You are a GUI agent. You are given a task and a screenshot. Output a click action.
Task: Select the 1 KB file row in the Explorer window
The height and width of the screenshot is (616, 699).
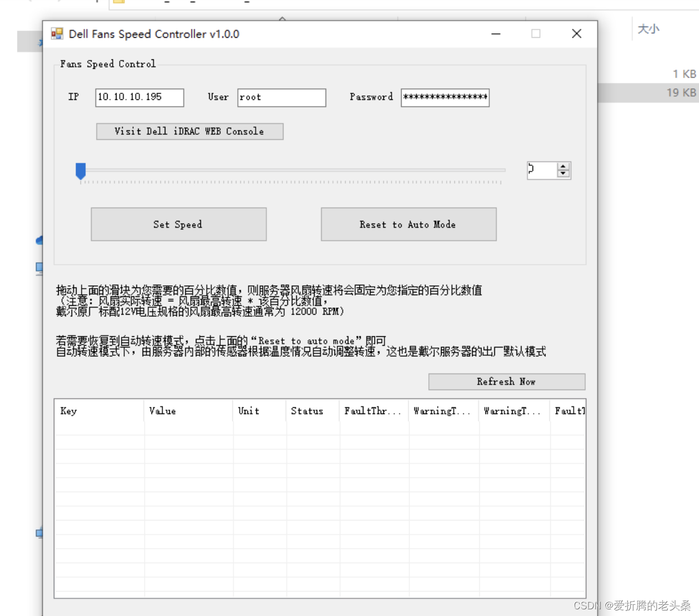[649, 74]
